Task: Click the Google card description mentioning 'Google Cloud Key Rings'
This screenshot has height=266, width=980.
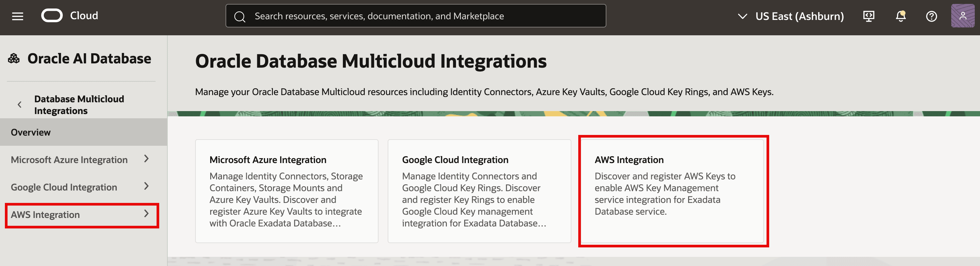Action: tap(474, 200)
